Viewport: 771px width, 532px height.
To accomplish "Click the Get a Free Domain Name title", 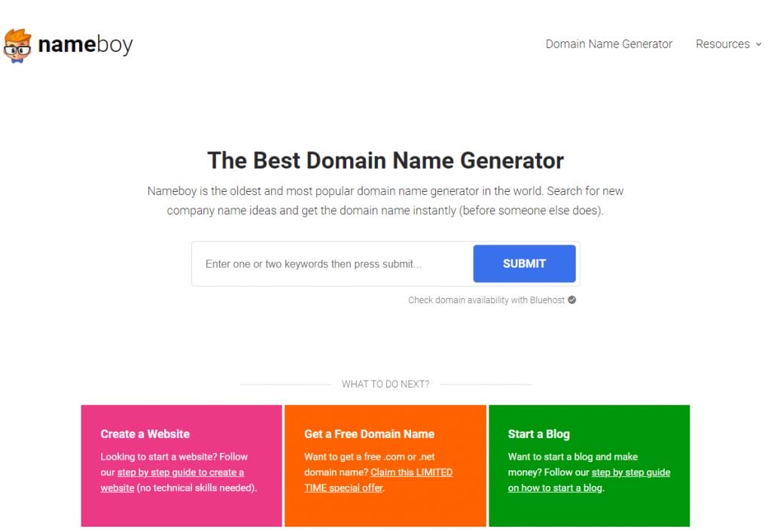I will (369, 433).
